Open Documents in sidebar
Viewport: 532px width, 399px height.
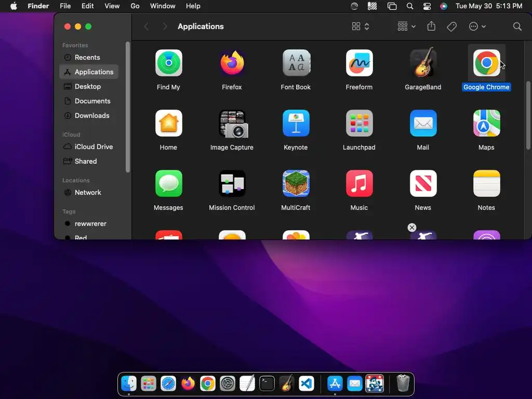click(89, 101)
